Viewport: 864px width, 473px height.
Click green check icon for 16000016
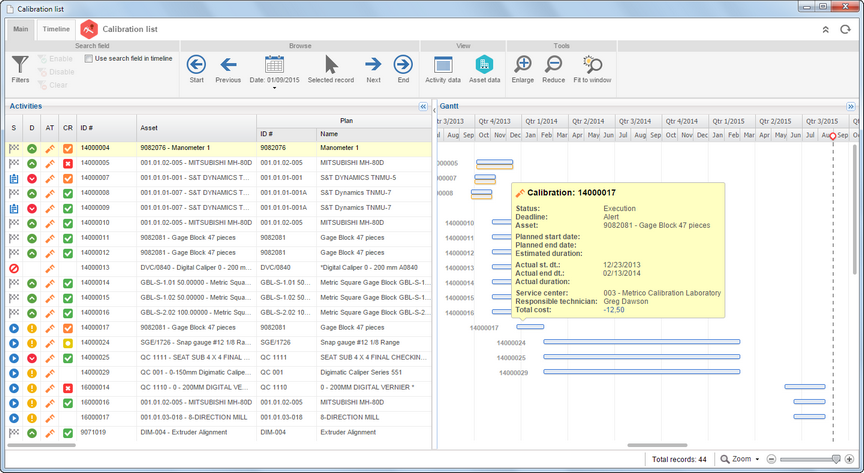(x=68, y=403)
